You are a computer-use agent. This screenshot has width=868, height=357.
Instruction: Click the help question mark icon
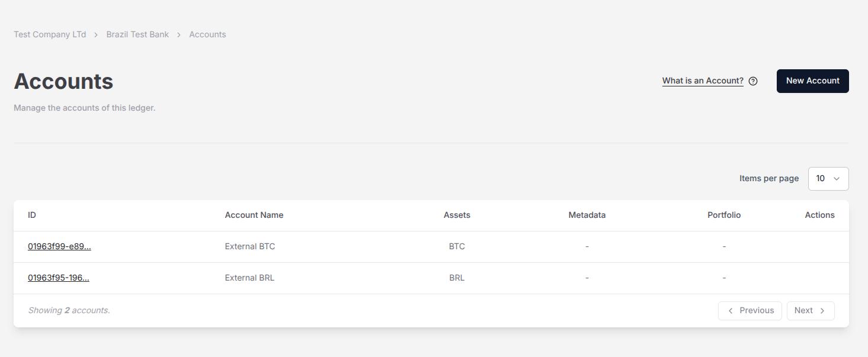point(753,81)
